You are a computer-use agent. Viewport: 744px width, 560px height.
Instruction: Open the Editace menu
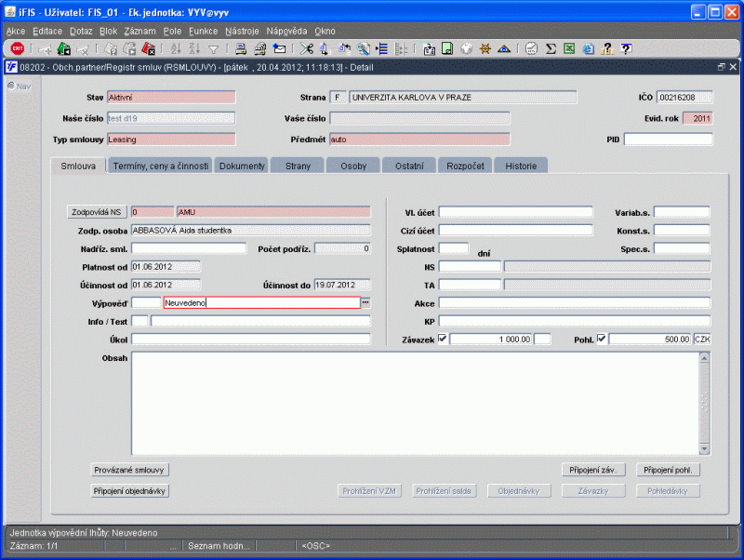[x=47, y=31]
